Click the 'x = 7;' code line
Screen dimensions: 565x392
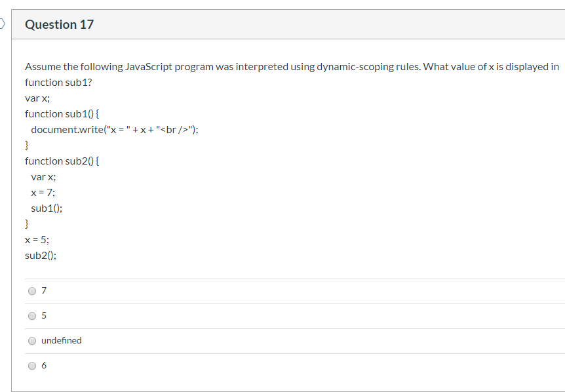pyautogui.click(x=43, y=193)
